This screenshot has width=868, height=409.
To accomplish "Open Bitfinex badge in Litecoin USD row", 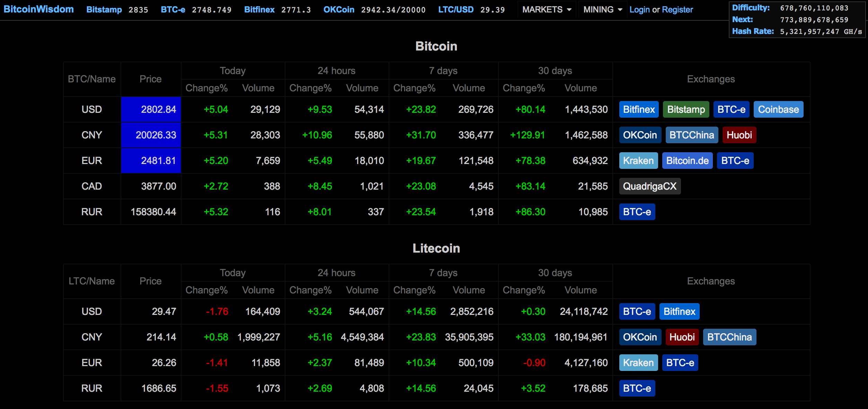I will 679,312.
